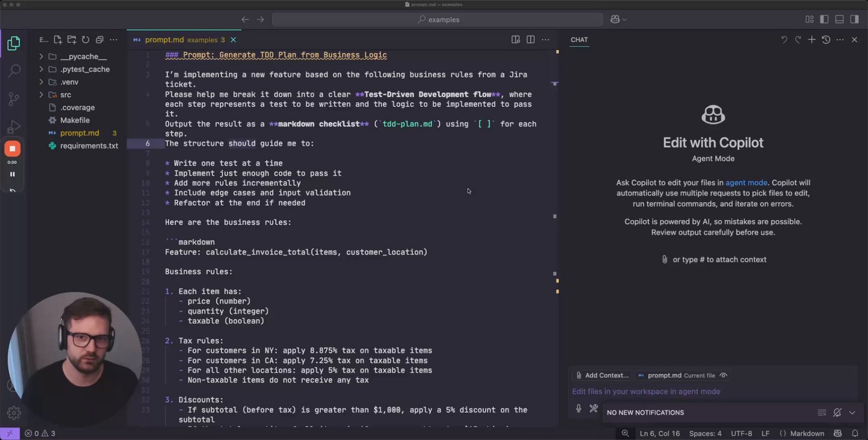868x440 pixels.
Task: Open the Explorer view in the activity bar
Action: pos(13,43)
